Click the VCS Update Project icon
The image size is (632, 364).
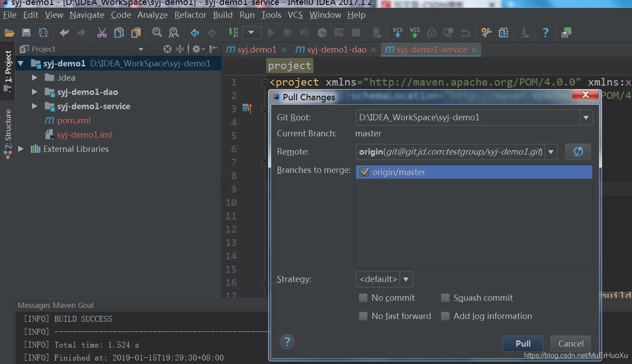tap(398, 33)
